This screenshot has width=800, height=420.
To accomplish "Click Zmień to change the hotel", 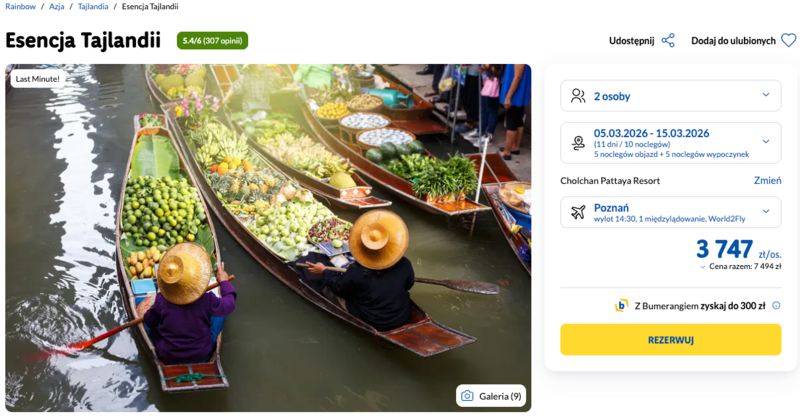I will tap(767, 180).
